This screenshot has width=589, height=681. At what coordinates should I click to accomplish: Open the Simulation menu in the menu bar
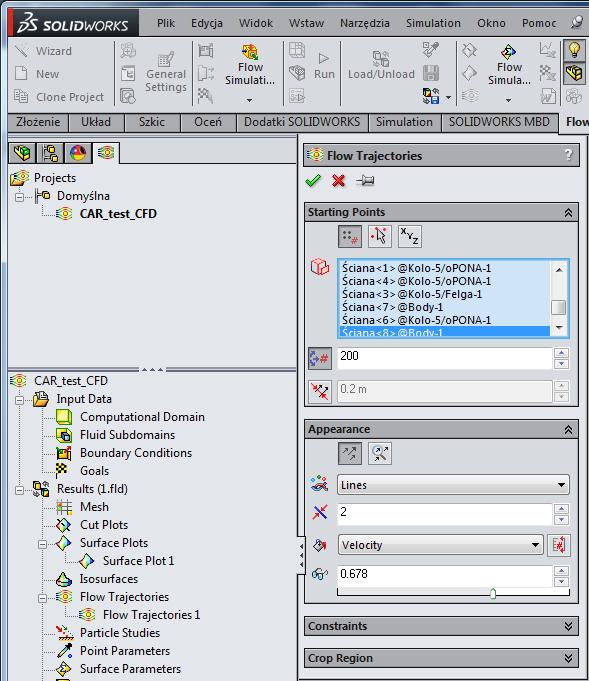click(433, 23)
